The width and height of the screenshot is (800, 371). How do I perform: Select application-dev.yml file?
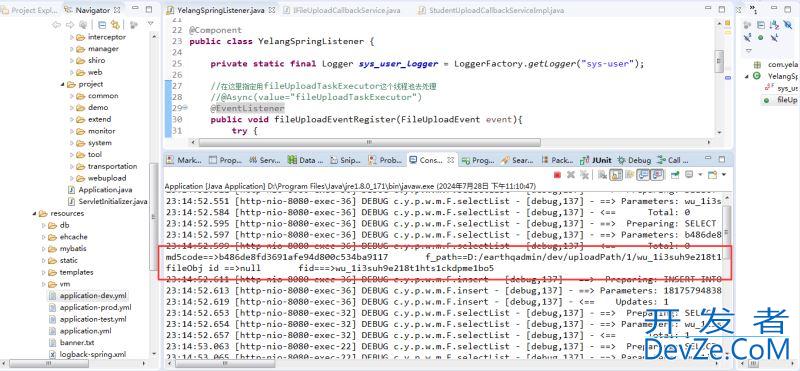(x=87, y=295)
